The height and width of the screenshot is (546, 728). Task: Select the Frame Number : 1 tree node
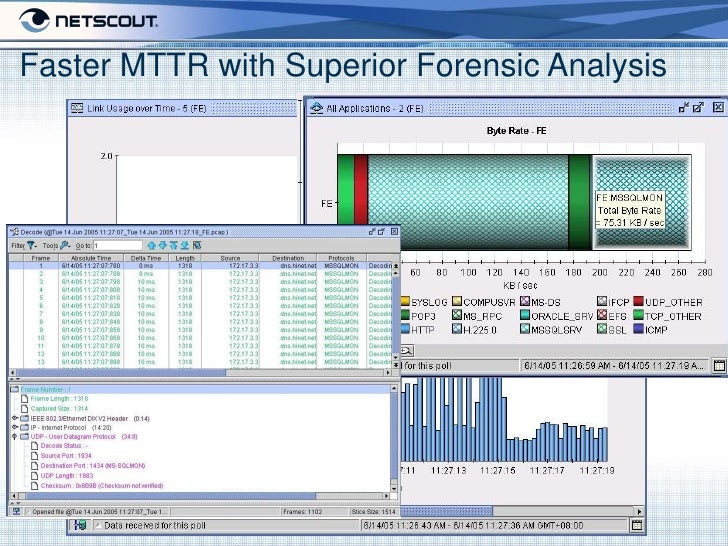[x=46, y=390]
